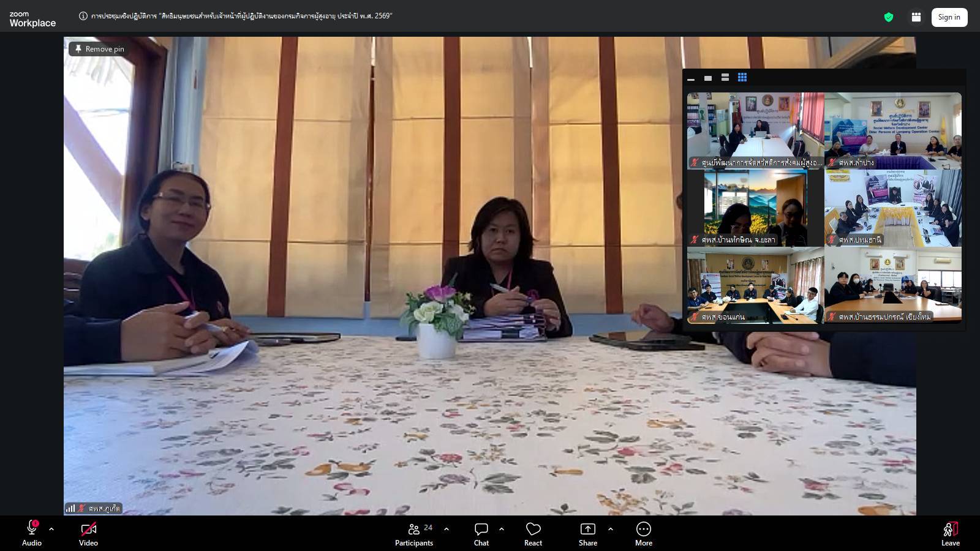Turn on camera with Video button

click(88, 533)
